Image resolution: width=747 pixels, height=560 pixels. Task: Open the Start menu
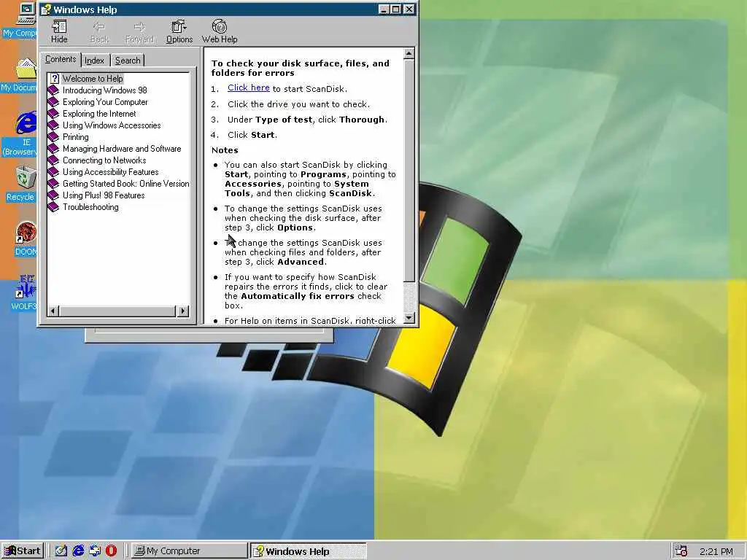(x=23, y=551)
